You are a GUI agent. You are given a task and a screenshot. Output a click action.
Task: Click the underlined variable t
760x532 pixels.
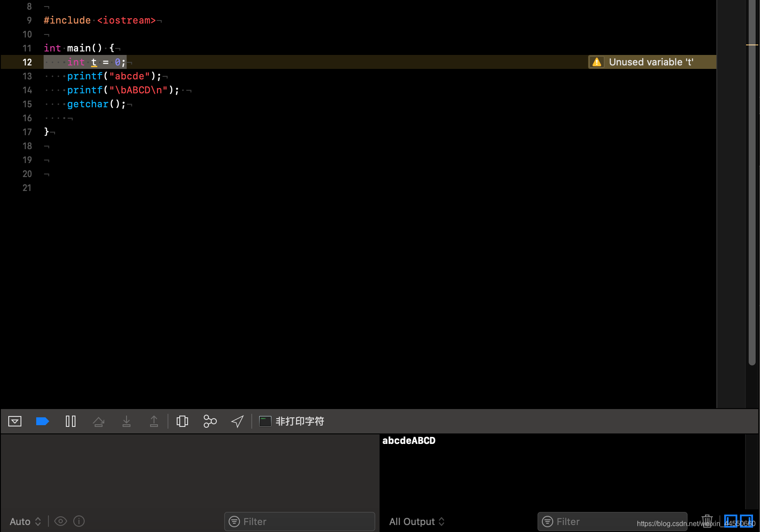[x=94, y=62]
